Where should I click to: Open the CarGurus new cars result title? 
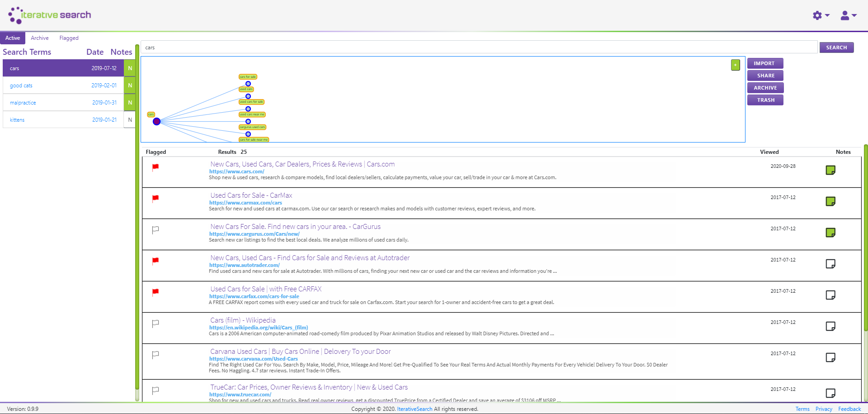295,227
